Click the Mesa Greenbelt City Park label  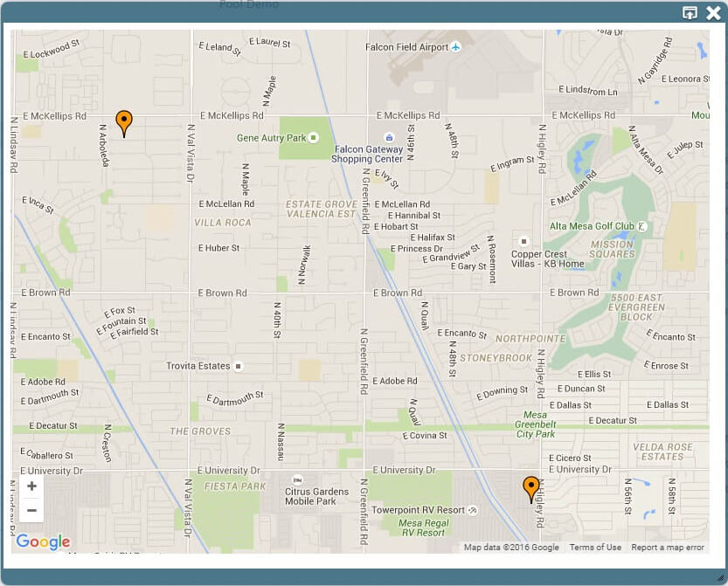[x=536, y=424]
